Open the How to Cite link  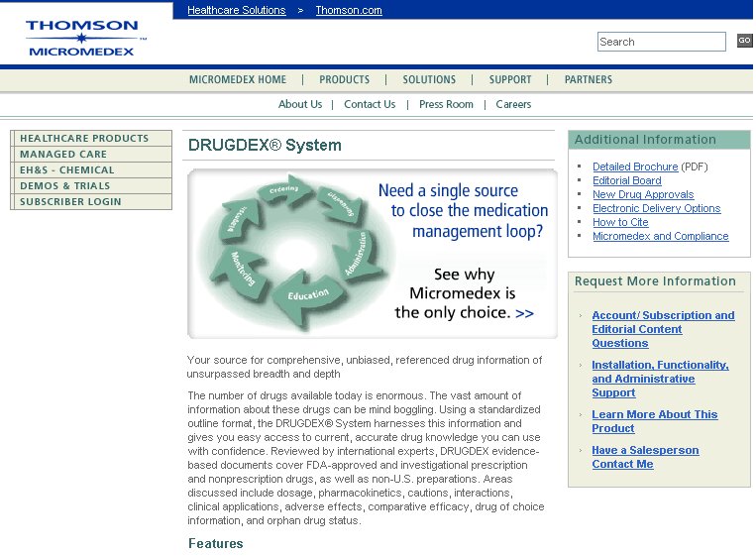620,222
